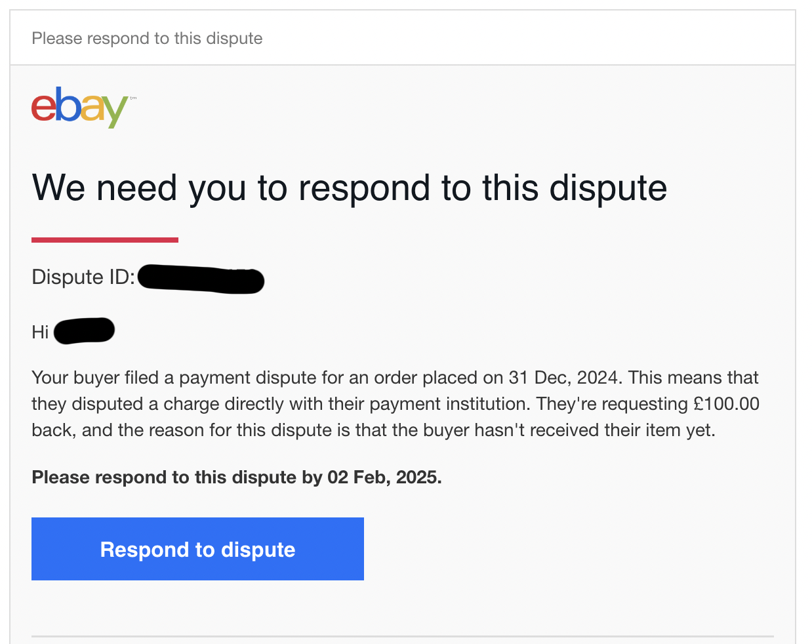Click the blacked-out recipient name
The width and height of the screenshot is (812, 644).
coord(84,331)
